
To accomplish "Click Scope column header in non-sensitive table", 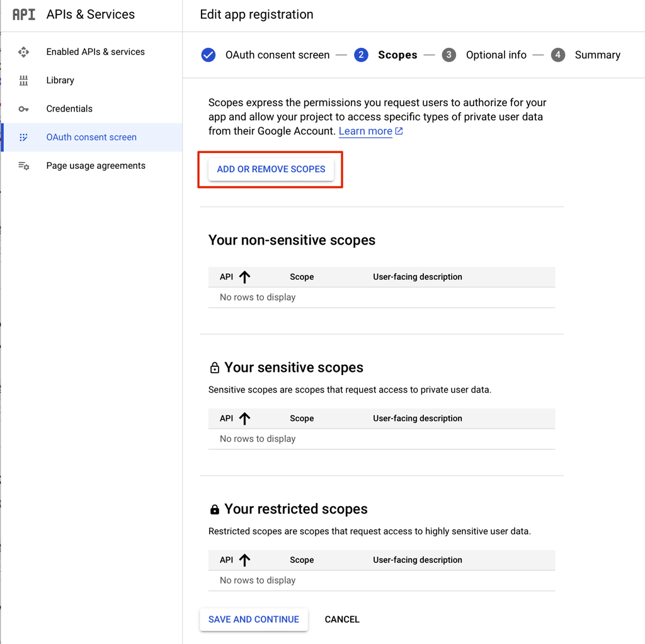I will (302, 277).
